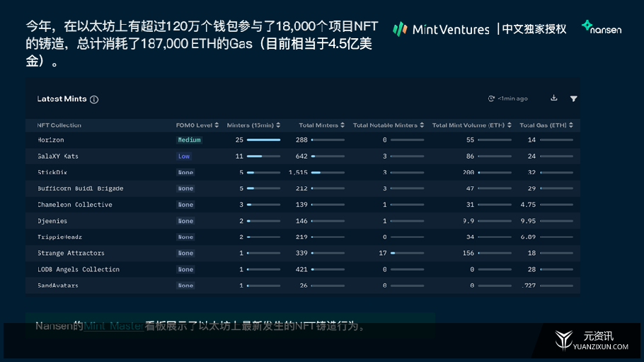Select the Chameleon Collective row
The width and height of the screenshot is (644, 362).
(303, 205)
